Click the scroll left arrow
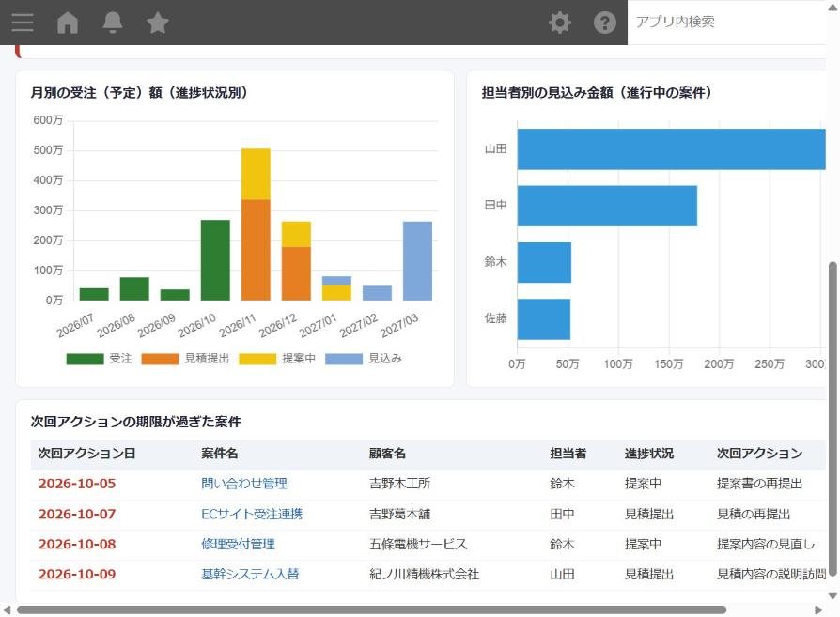Screen dimensions: 840x617 pyautogui.click(x=7, y=610)
